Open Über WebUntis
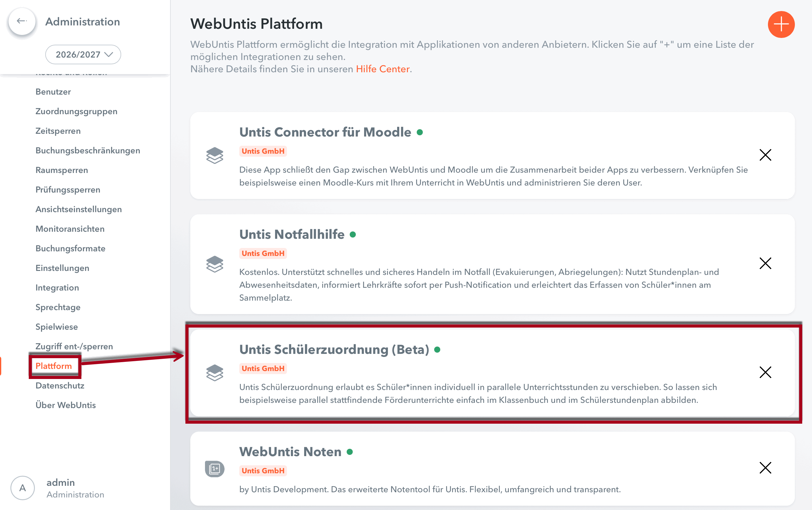The image size is (812, 510). point(66,405)
